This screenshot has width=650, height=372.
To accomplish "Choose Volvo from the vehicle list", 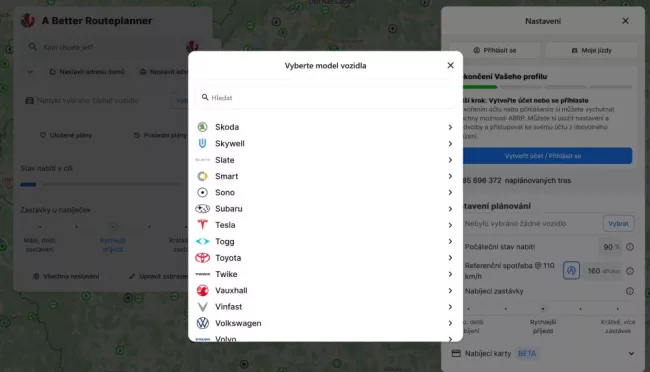I will pos(325,338).
